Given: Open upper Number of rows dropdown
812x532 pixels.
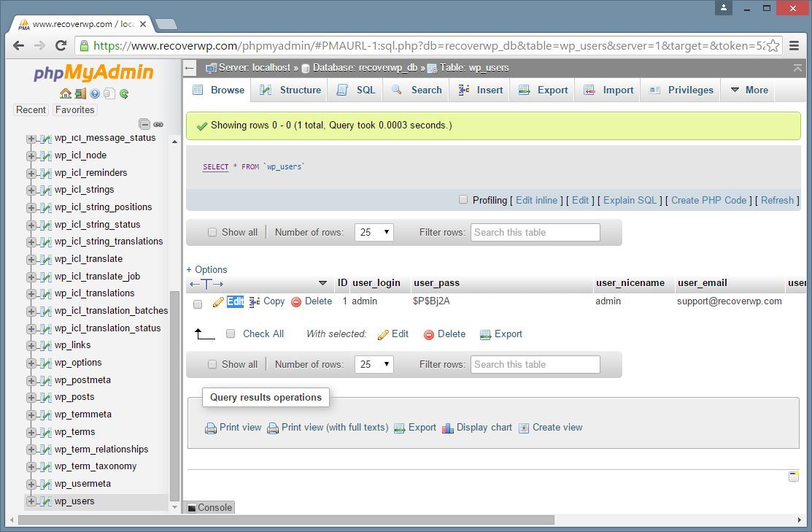Looking at the screenshot, I should [x=374, y=232].
